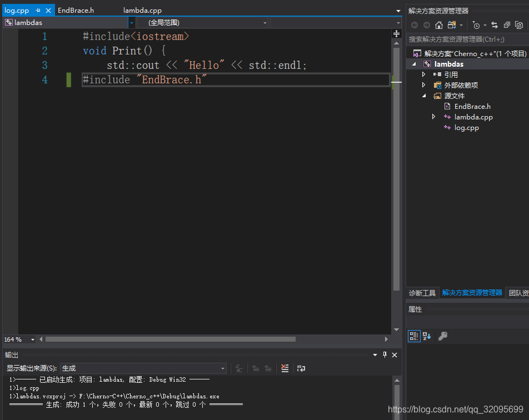Open the lambdas project scope dropdown
The height and width of the screenshot is (420, 529).
131,23
